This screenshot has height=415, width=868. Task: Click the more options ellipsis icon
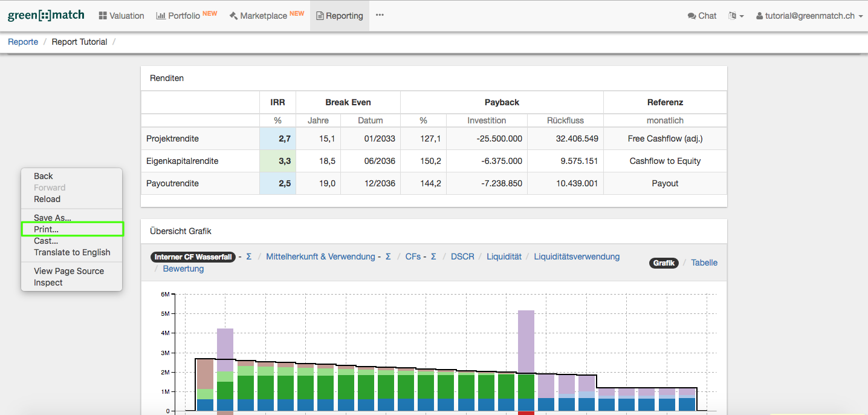[380, 15]
